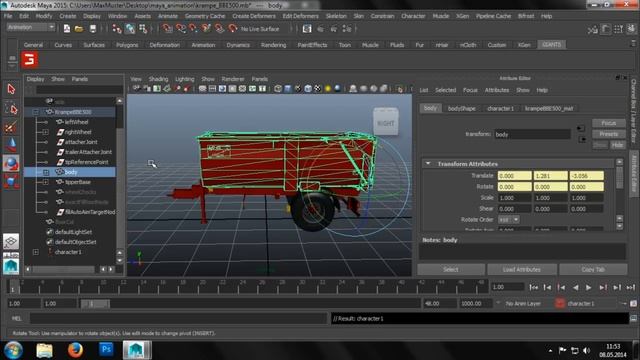Go to start of playback range
This screenshot has height=360, width=640.
pyautogui.click(x=533, y=287)
